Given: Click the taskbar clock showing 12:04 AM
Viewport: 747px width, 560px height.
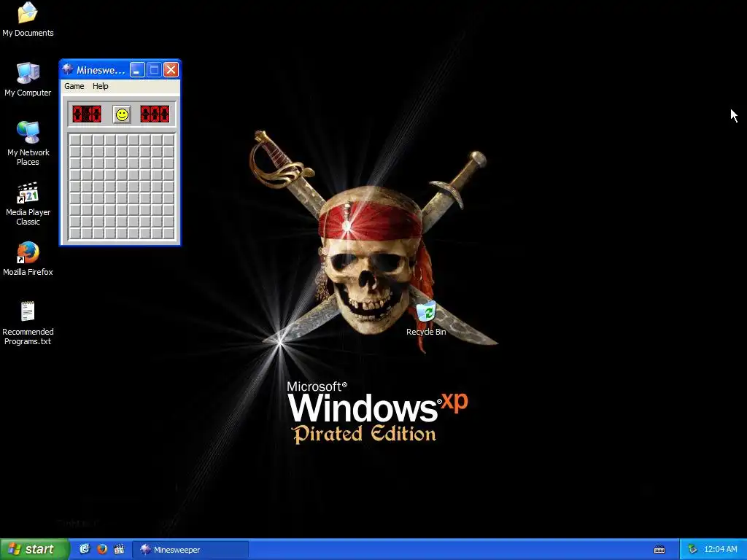Looking at the screenshot, I should coord(720,549).
